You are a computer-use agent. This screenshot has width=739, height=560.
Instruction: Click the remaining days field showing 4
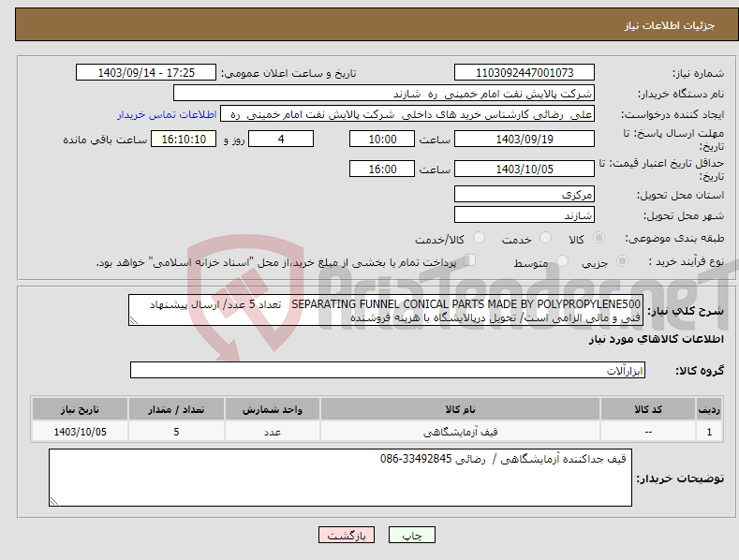click(281, 139)
